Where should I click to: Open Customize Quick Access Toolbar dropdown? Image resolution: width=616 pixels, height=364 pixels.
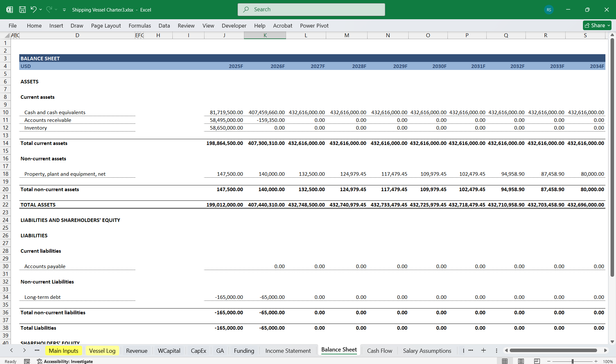pyautogui.click(x=64, y=10)
